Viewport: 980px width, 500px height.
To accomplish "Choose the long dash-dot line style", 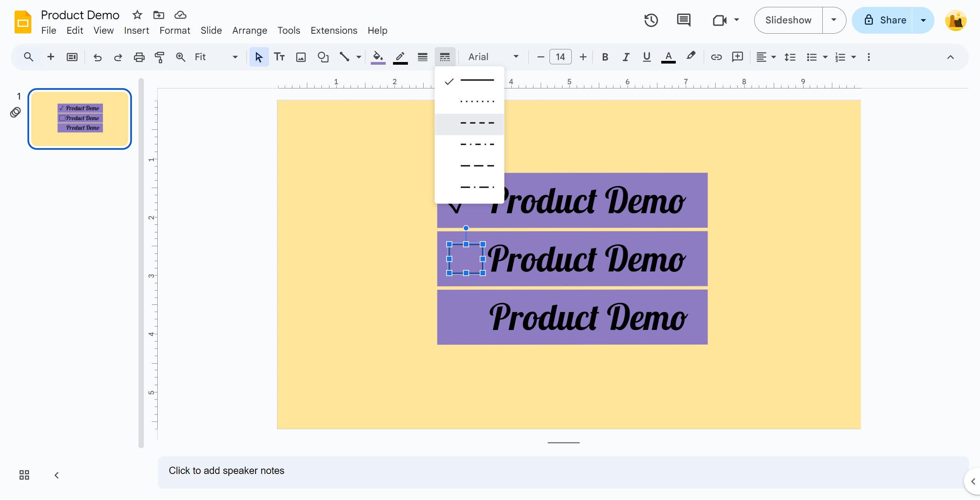I will pos(470,188).
